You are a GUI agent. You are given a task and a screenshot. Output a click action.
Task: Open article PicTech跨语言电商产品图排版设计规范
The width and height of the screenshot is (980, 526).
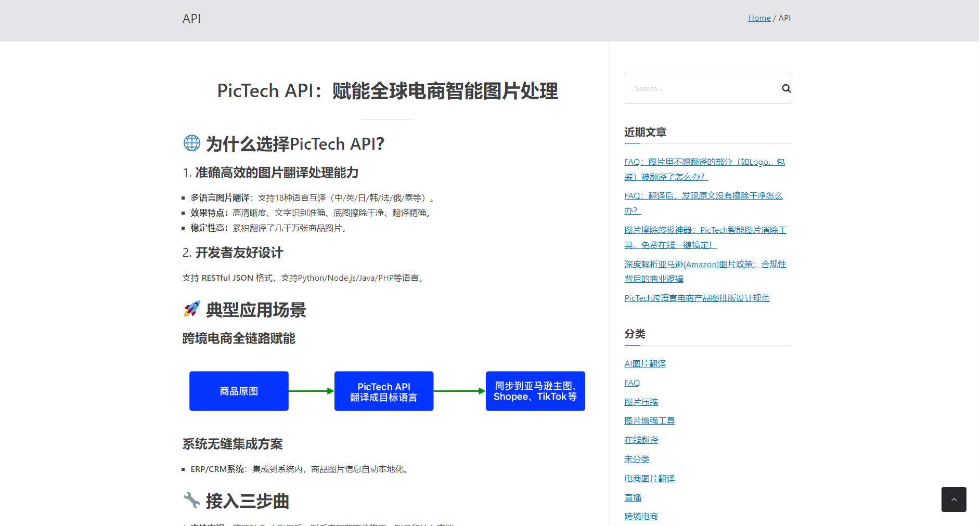(x=697, y=298)
